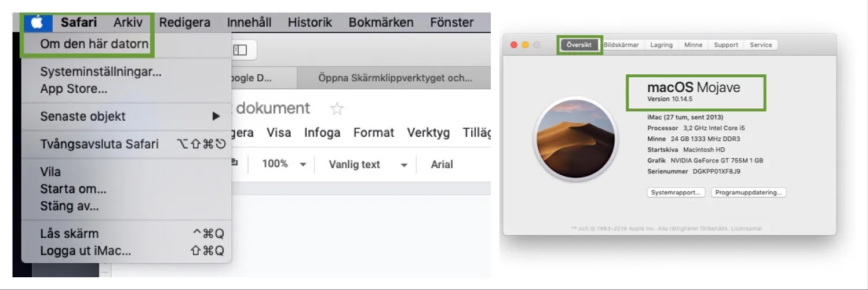
Task: Switch to Minne tab
Action: [693, 45]
